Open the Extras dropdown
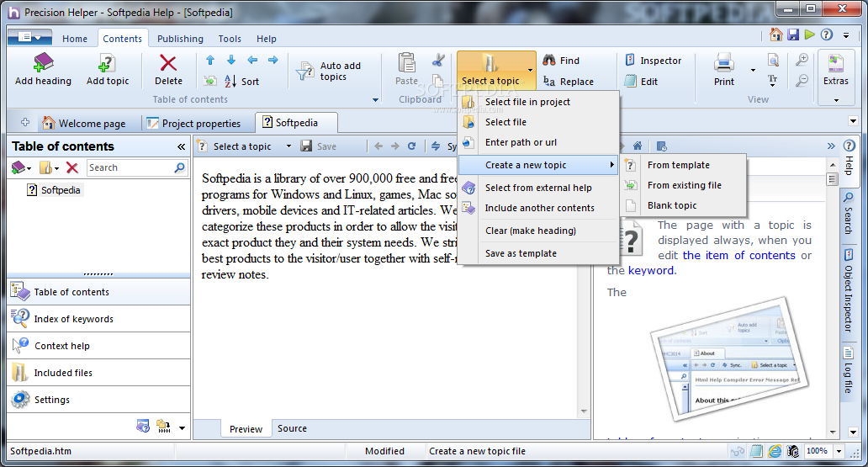The width and height of the screenshot is (868, 467). (835, 77)
